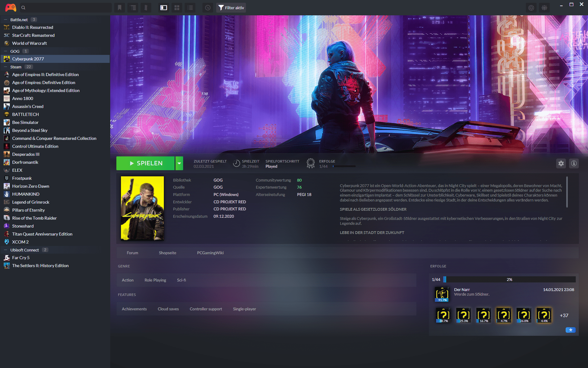This screenshot has width=588, height=368.
Task: Select Titan Quest Anniversary Edition
Action: click(x=55, y=234)
